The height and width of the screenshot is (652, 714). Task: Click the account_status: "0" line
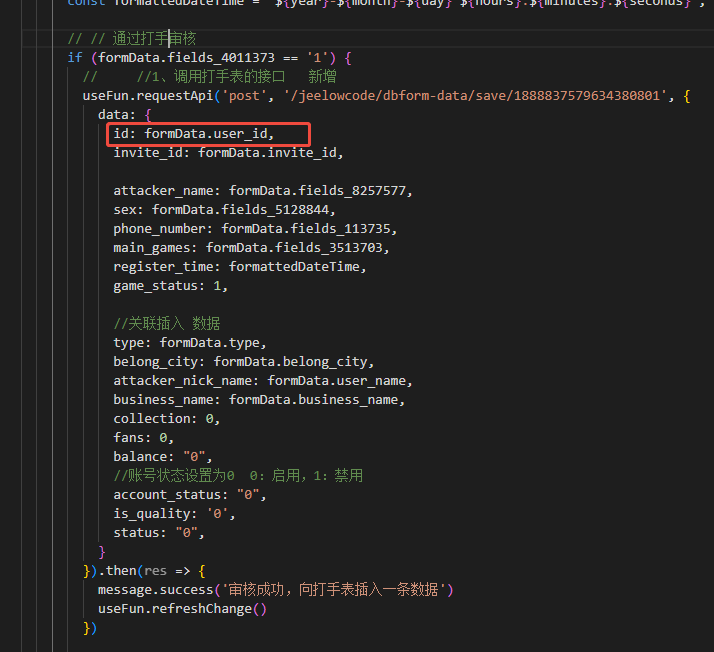click(190, 495)
